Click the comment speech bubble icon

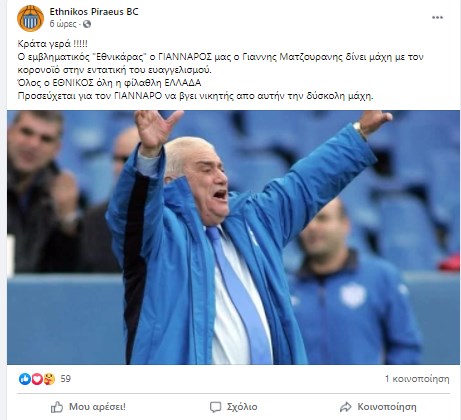215,407
